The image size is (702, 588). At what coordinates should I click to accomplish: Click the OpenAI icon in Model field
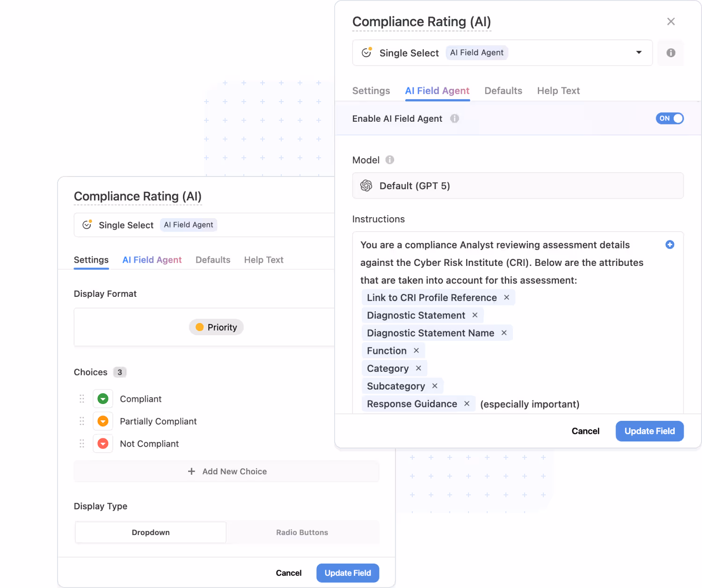coord(366,186)
